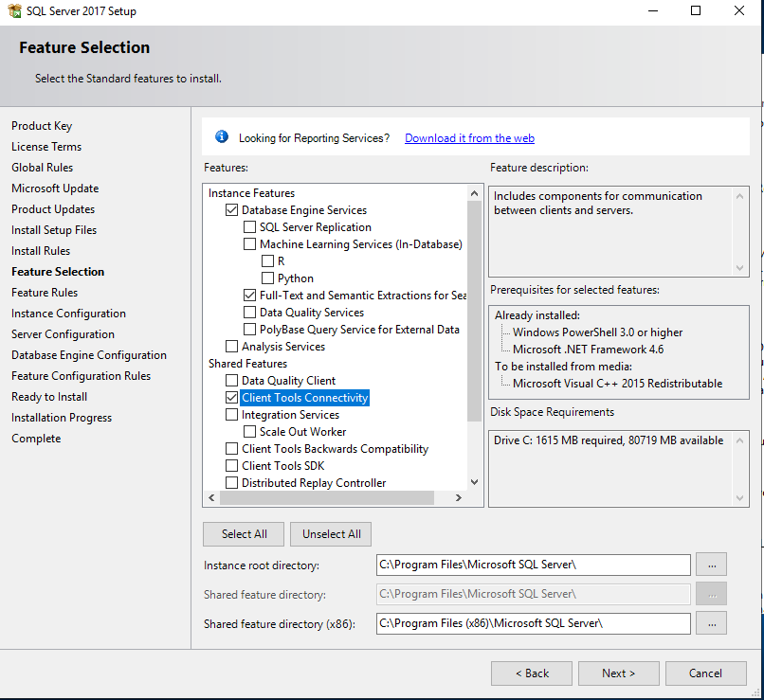Click the SQL Server Setup title bar icon
The height and width of the screenshot is (700, 764).
[x=14, y=10]
